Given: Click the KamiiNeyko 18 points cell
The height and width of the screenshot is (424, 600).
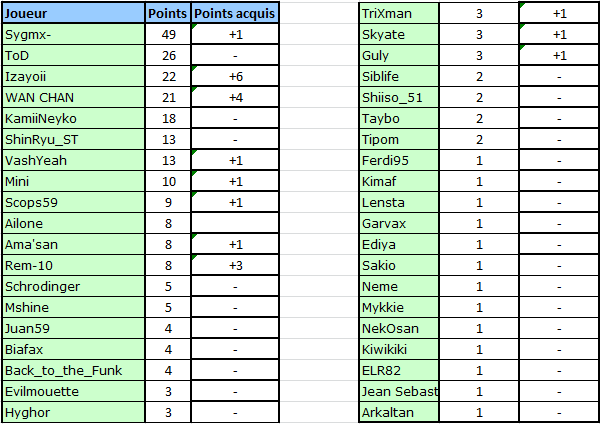Looking at the screenshot, I should click(x=168, y=119).
